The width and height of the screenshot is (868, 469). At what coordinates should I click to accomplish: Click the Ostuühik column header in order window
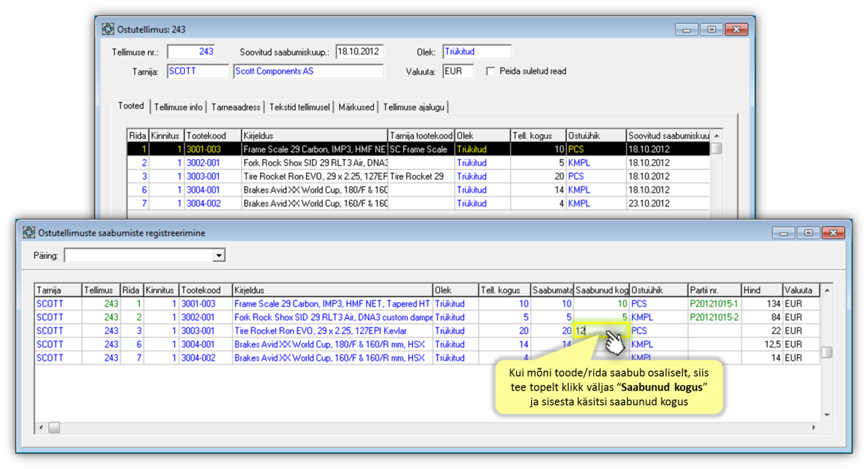point(596,136)
